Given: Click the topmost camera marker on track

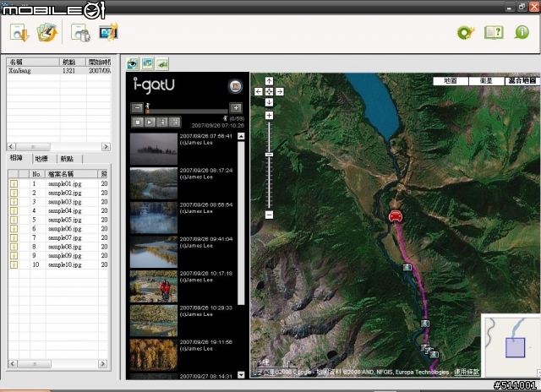Looking at the screenshot, I should point(407,267).
